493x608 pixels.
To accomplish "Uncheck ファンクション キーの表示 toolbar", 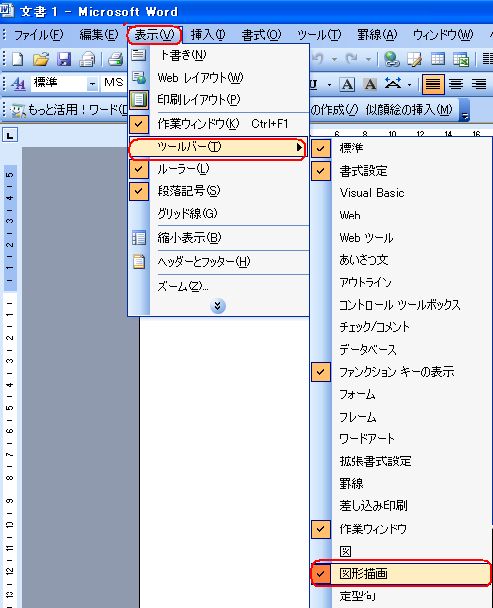I will click(x=401, y=372).
